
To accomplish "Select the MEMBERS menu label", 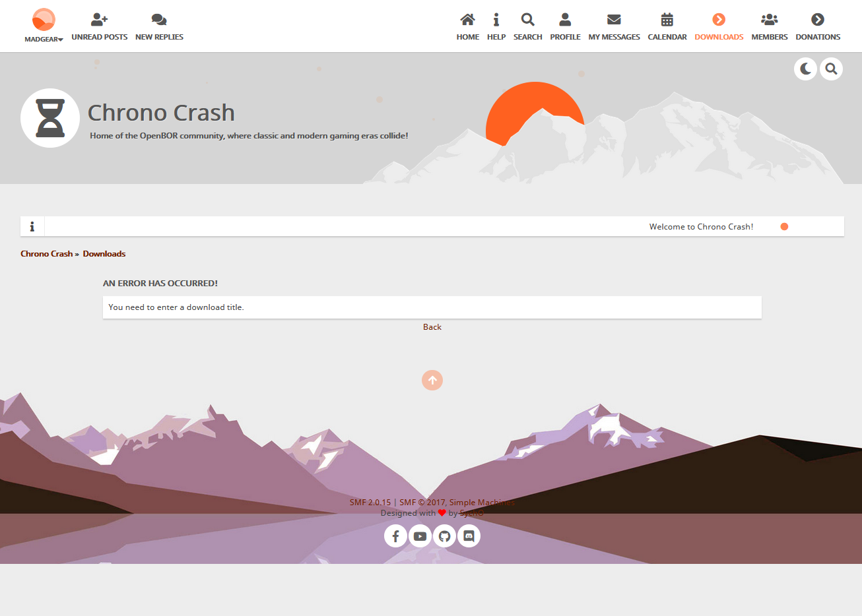I will (770, 37).
